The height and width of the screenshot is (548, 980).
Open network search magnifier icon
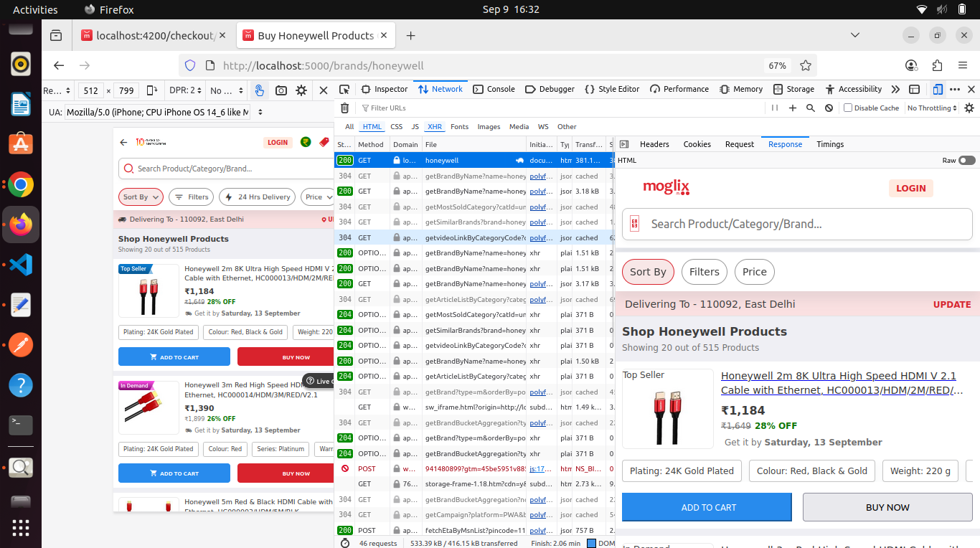point(811,108)
